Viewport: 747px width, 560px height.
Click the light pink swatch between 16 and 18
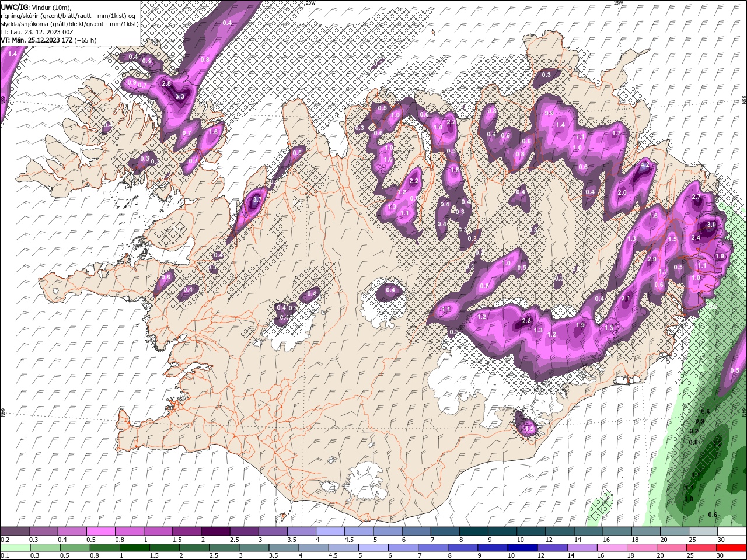612,548
